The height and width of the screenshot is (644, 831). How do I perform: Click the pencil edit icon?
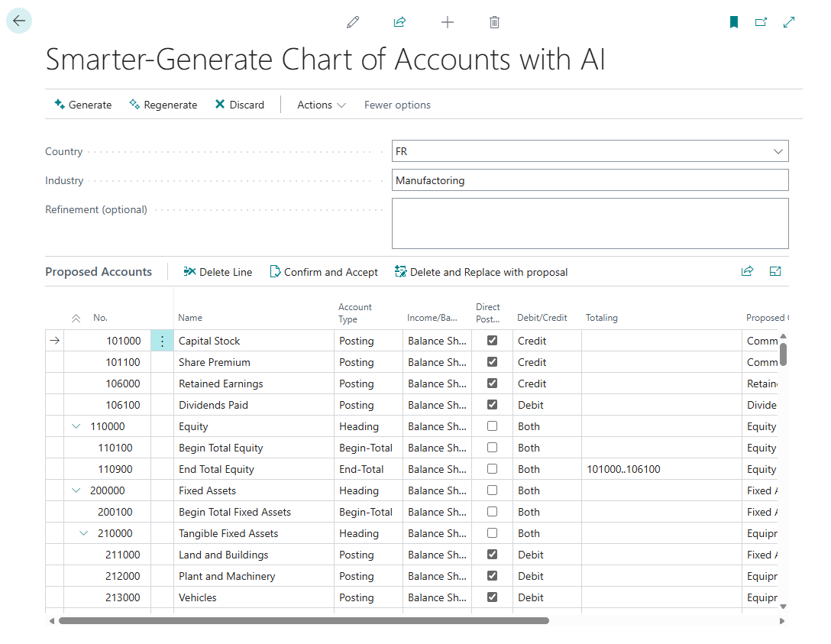tap(353, 22)
